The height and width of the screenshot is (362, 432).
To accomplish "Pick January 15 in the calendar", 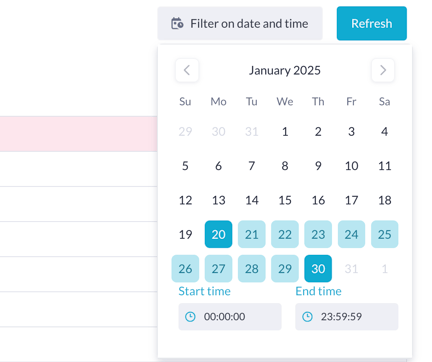I will 285,200.
